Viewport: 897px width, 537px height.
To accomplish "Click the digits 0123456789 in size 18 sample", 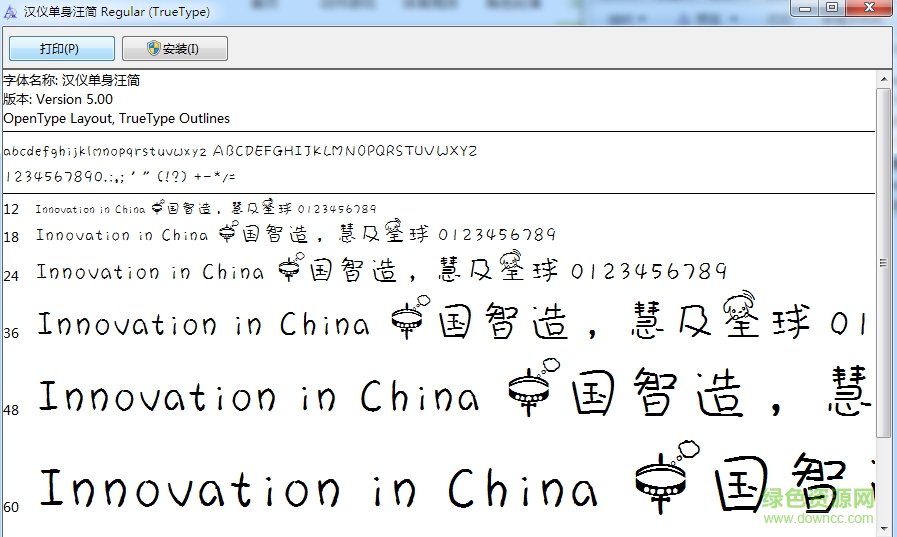I will (x=497, y=234).
